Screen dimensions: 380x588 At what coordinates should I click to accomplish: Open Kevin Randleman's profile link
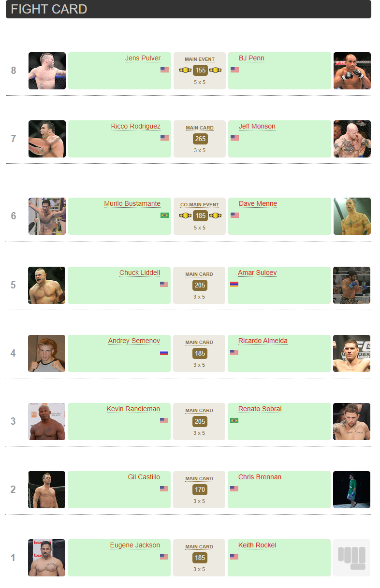[x=133, y=409]
